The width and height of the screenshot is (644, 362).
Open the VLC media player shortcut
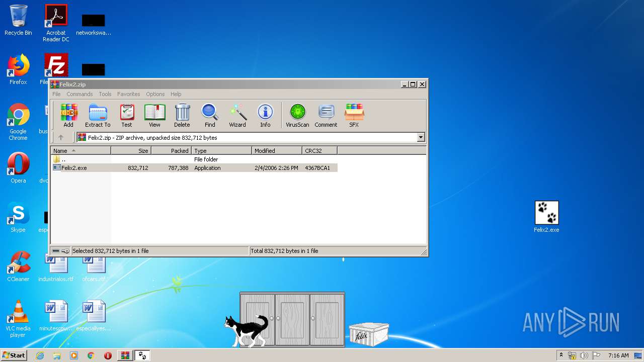pos(18,319)
